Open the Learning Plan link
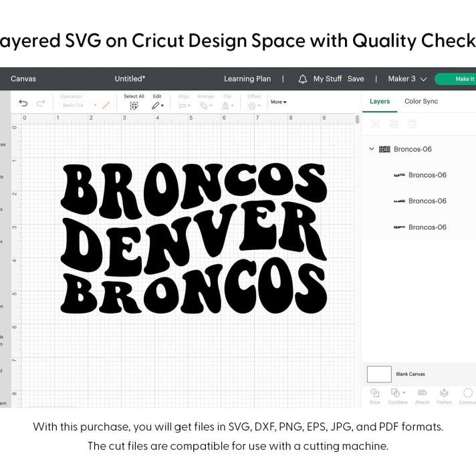 point(247,79)
